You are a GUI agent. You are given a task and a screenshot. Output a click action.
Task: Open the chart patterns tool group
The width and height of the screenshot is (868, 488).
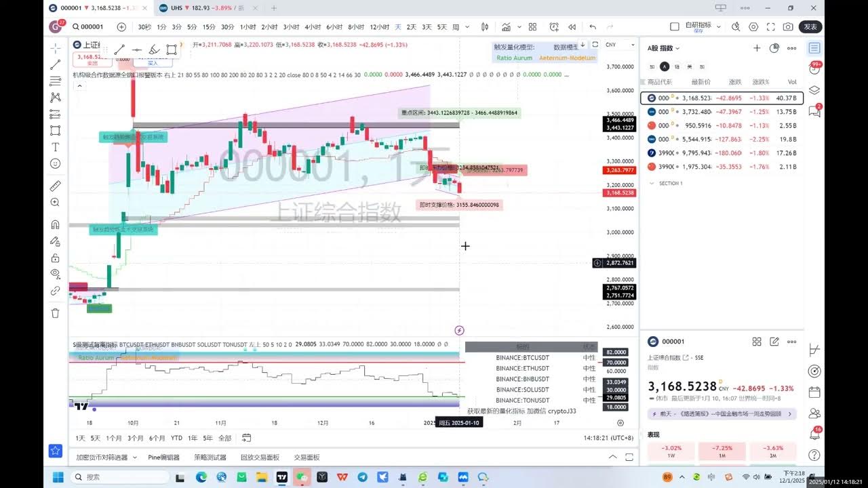[x=56, y=98]
